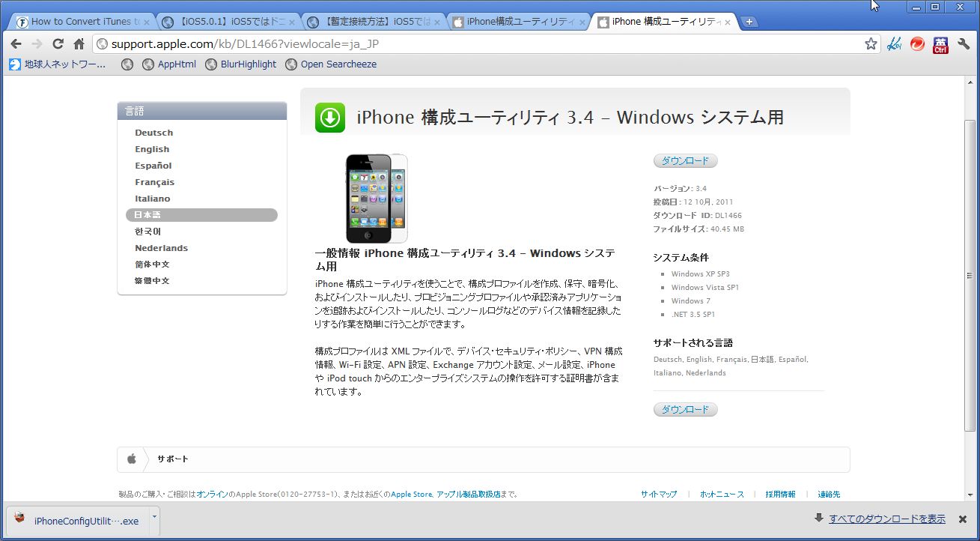This screenshot has width=980, height=541.
Task: Click the blue pen extension icon
Action: (894, 44)
